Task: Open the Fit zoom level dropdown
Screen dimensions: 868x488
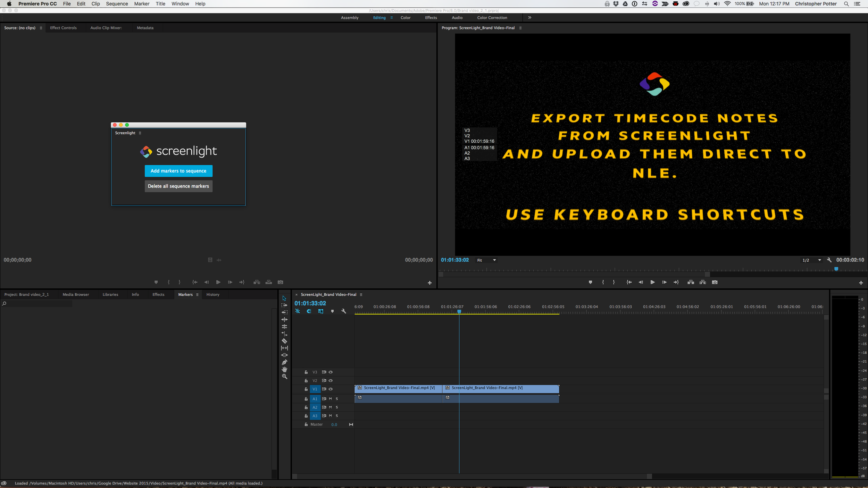Action: click(486, 260)
